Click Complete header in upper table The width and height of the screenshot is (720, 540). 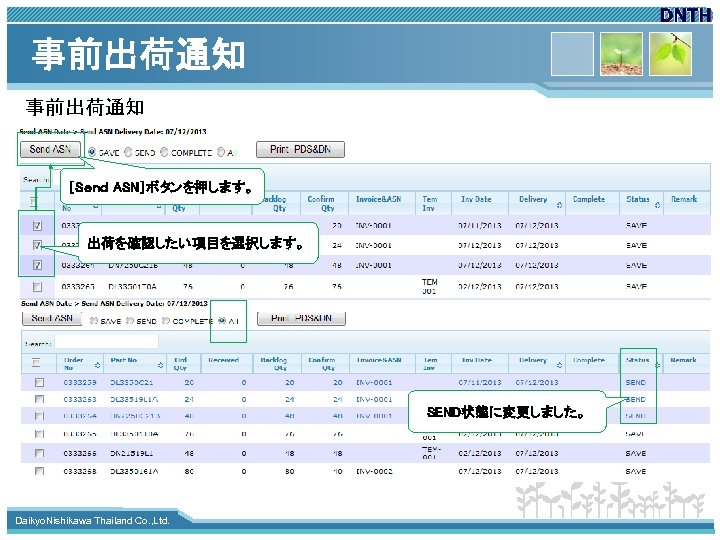[589, 199]
